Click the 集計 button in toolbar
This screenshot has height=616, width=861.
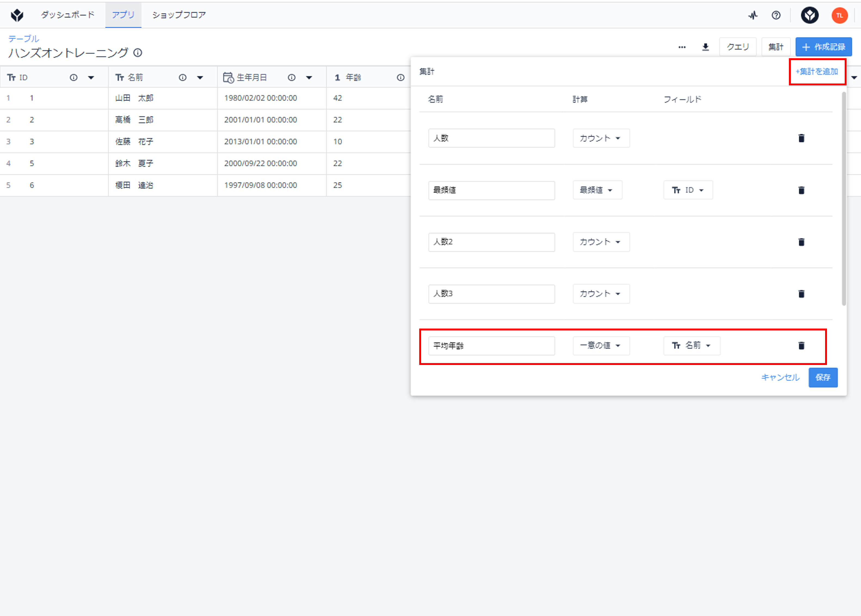click(x=776, y=47)
